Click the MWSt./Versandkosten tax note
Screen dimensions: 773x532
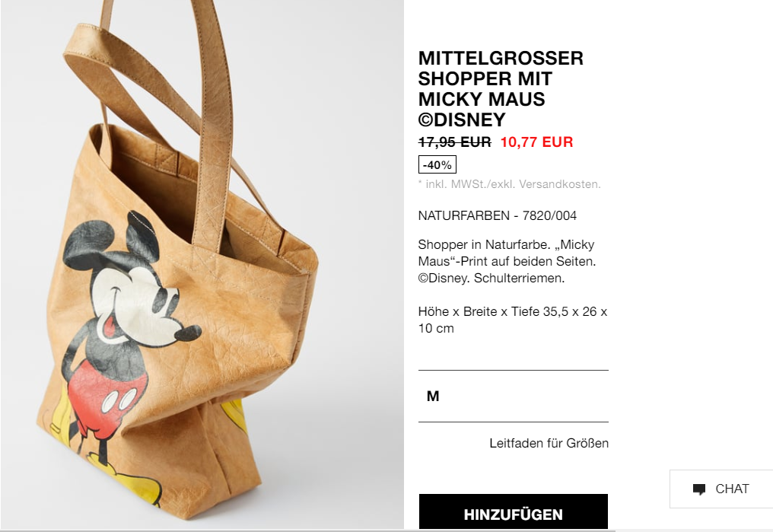[509, 184]
